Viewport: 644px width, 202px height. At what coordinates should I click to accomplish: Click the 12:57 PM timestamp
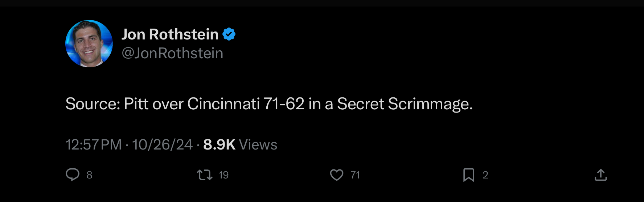coord(93,145)
